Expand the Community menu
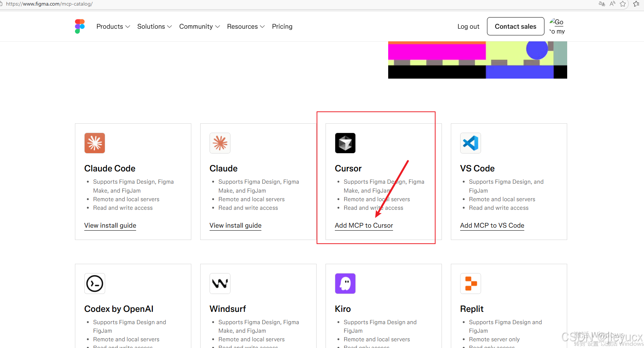This screenshot has width=644, height=348. 200,26
